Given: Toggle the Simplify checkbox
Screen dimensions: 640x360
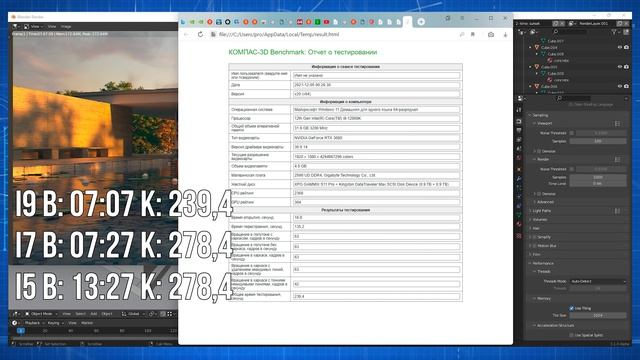Looking at the screenshot, I should point(535,237).
